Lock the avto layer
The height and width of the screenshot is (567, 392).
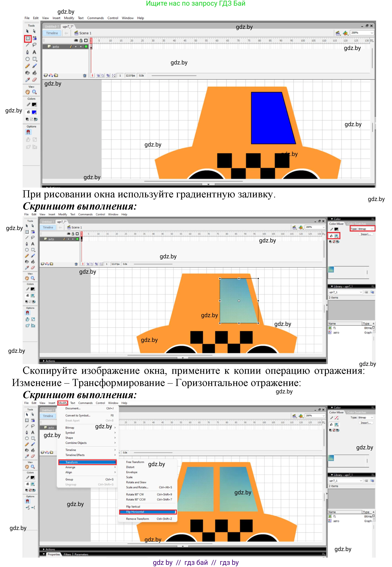point(81,47)
